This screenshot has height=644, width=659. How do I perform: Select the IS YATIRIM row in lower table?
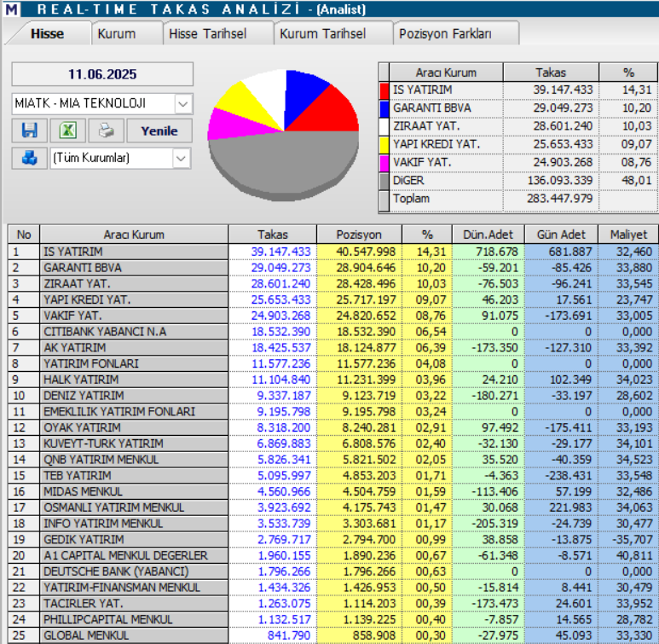click(x=333, y=252)
